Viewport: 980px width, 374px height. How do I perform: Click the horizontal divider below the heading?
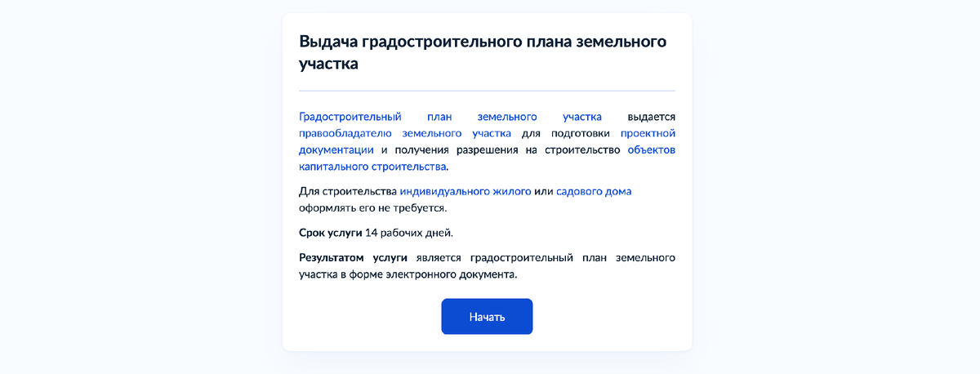487,91
